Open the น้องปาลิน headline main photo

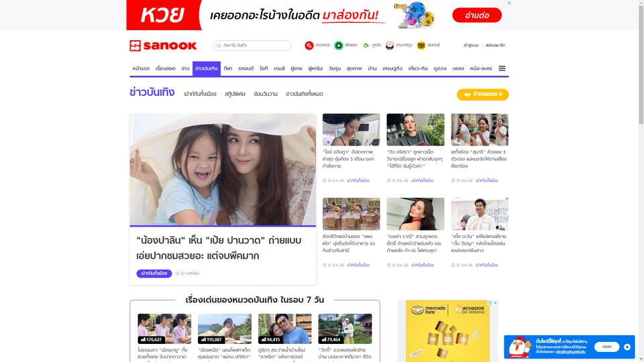tap(223, 170)
